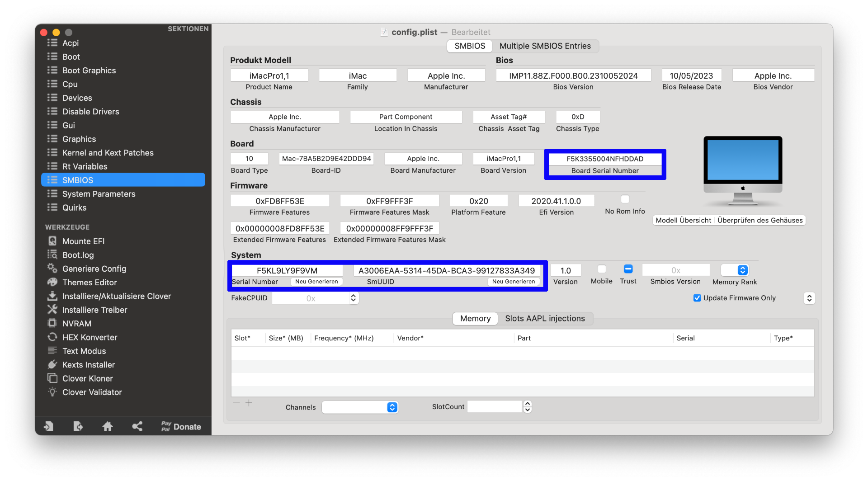This screenshot has width=868, height=481.
Task: Click the config.plist document icon in title
Action: click(384, 32)
